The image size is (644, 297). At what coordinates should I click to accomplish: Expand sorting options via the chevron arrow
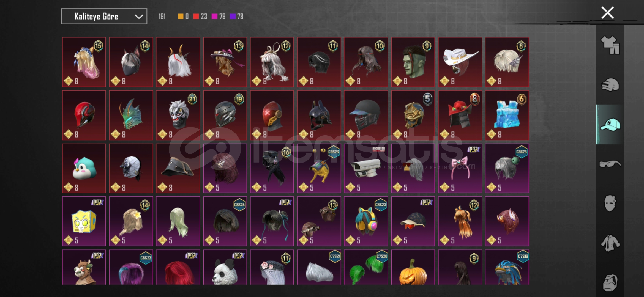(139, 17)
